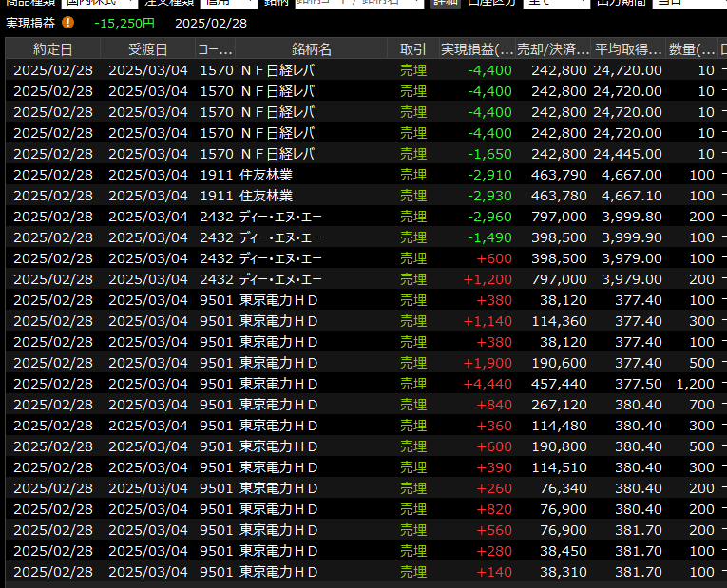
Task: Sort by the 実現損益 column header
Action: click(x=477, y=48)
